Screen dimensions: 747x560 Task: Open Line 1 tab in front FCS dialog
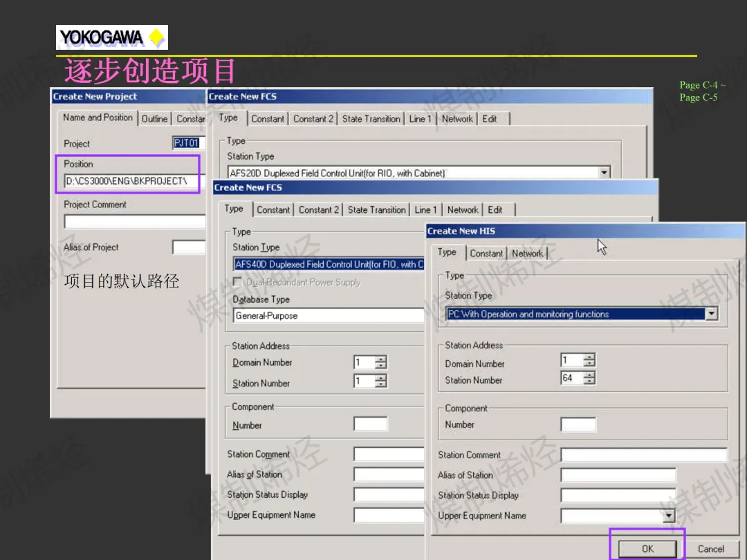point(425,210)
